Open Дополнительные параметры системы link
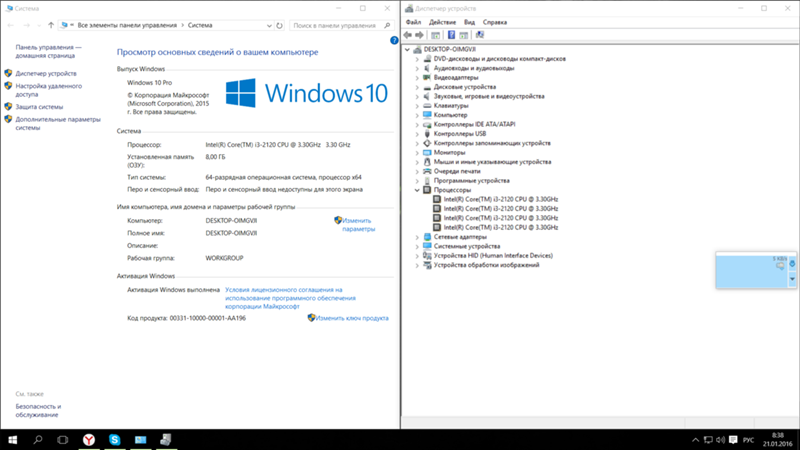 (58, 123)
